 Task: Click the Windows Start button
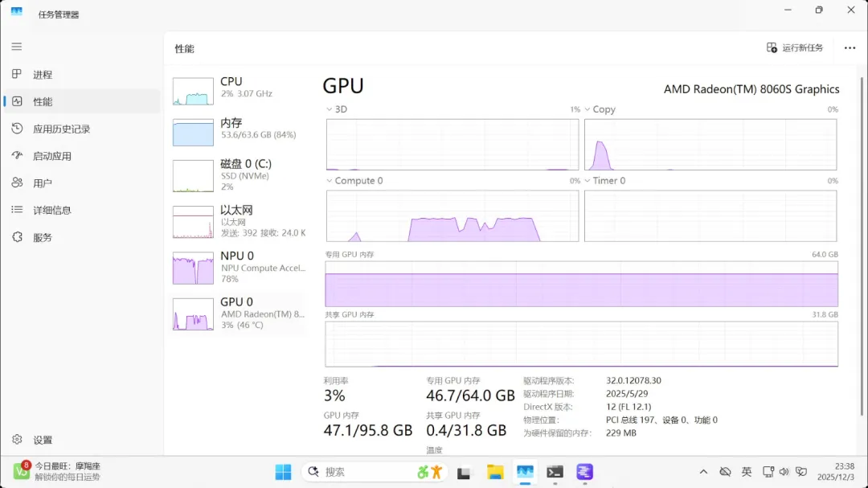[284, 472]
